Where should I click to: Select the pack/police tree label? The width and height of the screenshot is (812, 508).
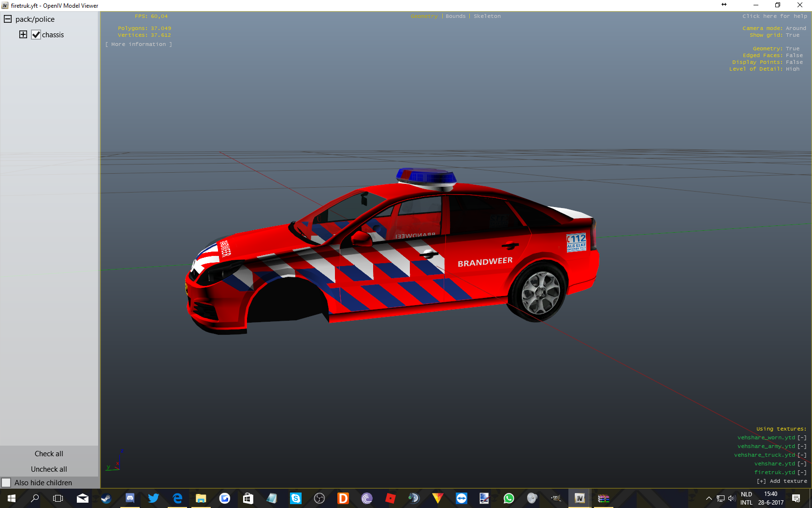[x=35, y=19]
